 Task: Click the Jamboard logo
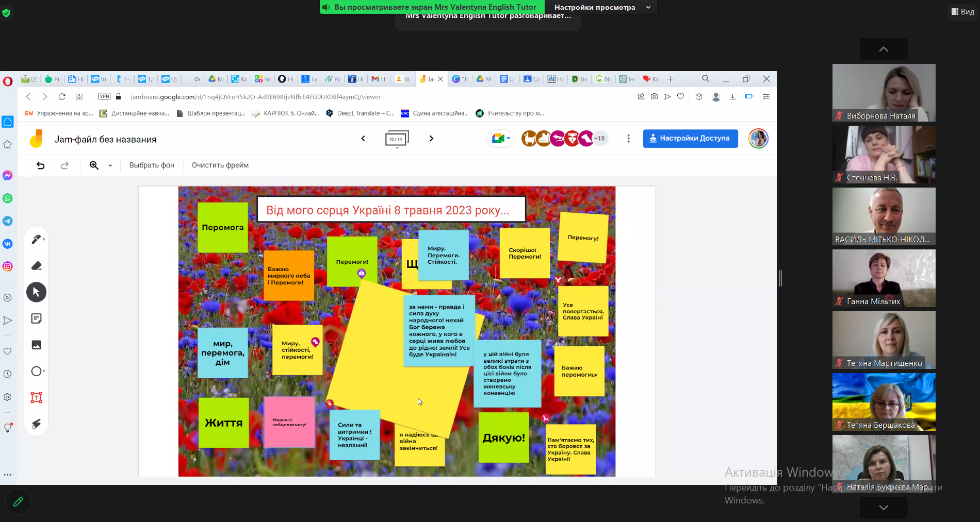tap(36, 139)
